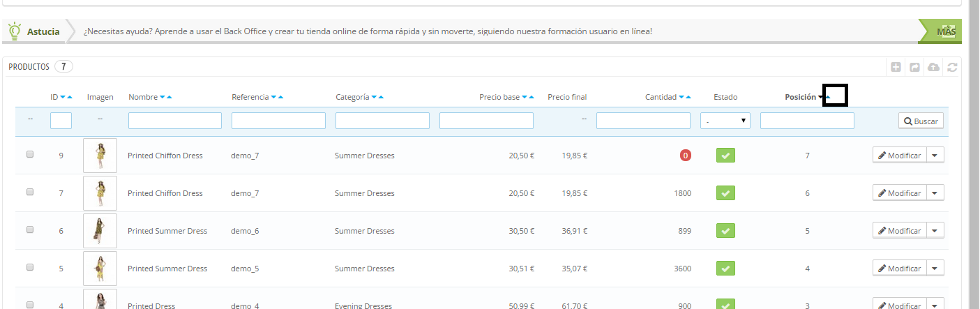This screenshot has height=309, width=980.
Task: Expand Modificar dropdown arrow for product 9
Action: tap(935, 156)
